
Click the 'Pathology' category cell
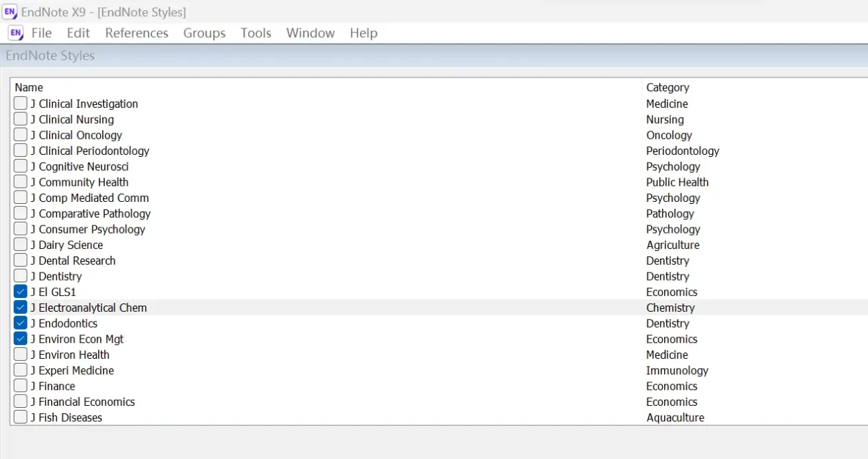click(670, 214)
